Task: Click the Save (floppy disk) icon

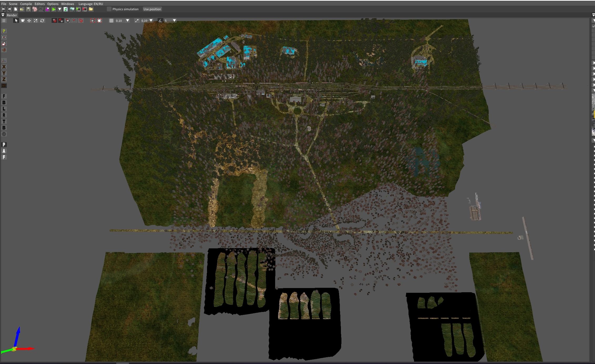Action: click(x=28, y=9)
